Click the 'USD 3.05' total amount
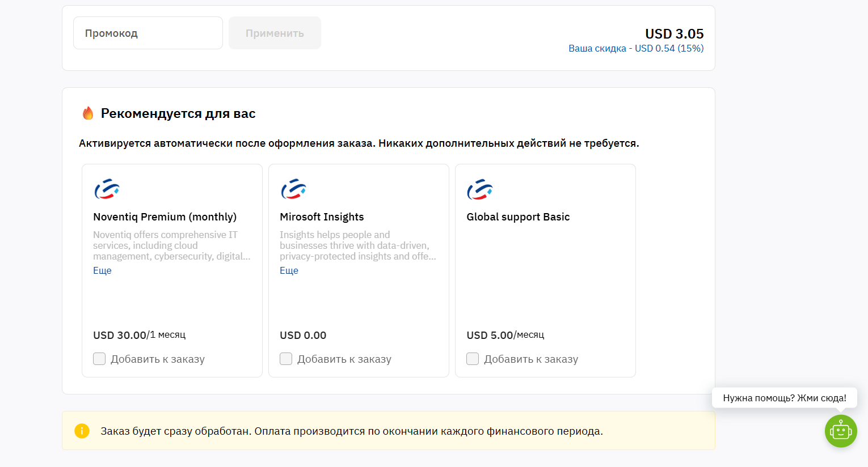This screenshot has width=868, height=467. 675,34
